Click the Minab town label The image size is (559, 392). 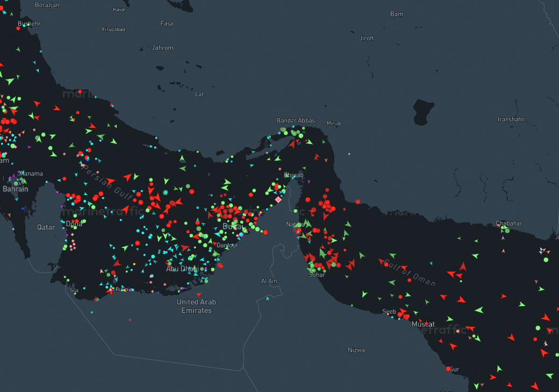click(334, 123)
